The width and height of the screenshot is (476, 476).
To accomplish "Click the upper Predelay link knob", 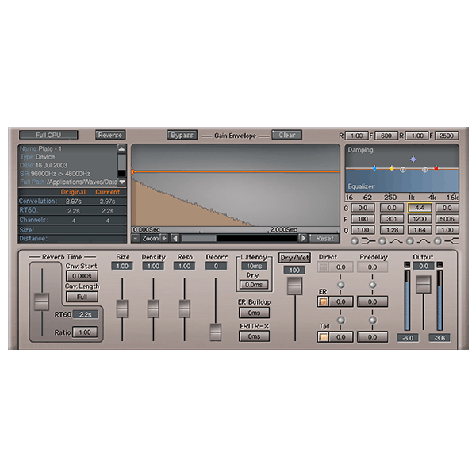I will click(x=373, y=285).
